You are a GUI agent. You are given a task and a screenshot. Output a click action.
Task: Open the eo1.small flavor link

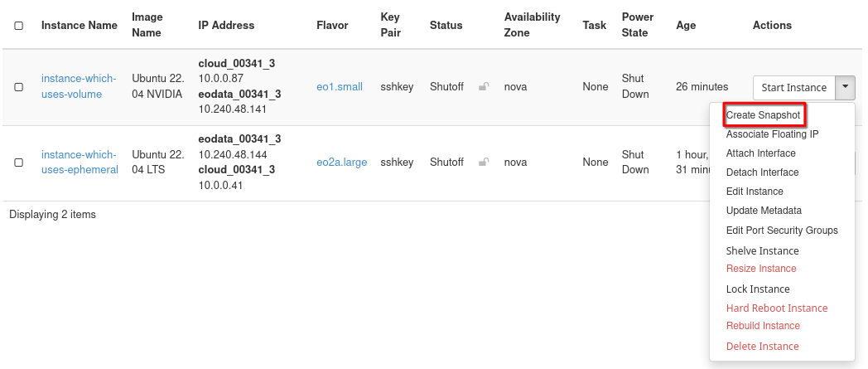(340, 87)
